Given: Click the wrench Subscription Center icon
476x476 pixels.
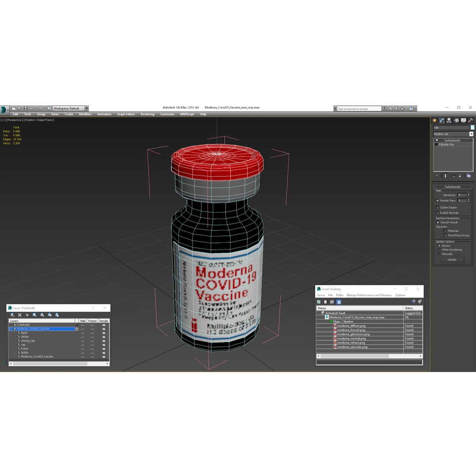Looking at the screenshot, I should [x=390, y=109].
